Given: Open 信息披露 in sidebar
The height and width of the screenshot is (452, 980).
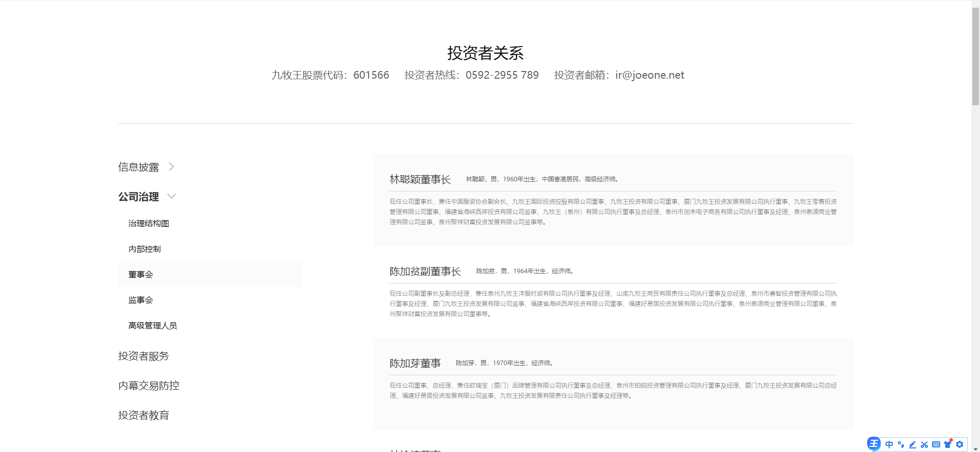Looking at the screenshot, I should (139, 167).
